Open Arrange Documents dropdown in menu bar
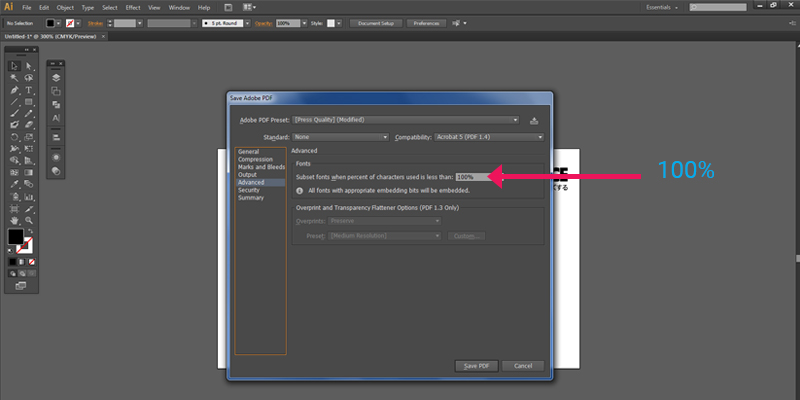 (x=249, y=8)
